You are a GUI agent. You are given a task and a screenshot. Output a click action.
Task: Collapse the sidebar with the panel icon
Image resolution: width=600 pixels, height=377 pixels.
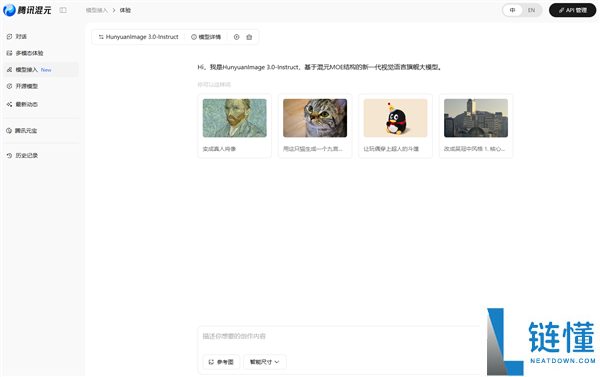63,10
